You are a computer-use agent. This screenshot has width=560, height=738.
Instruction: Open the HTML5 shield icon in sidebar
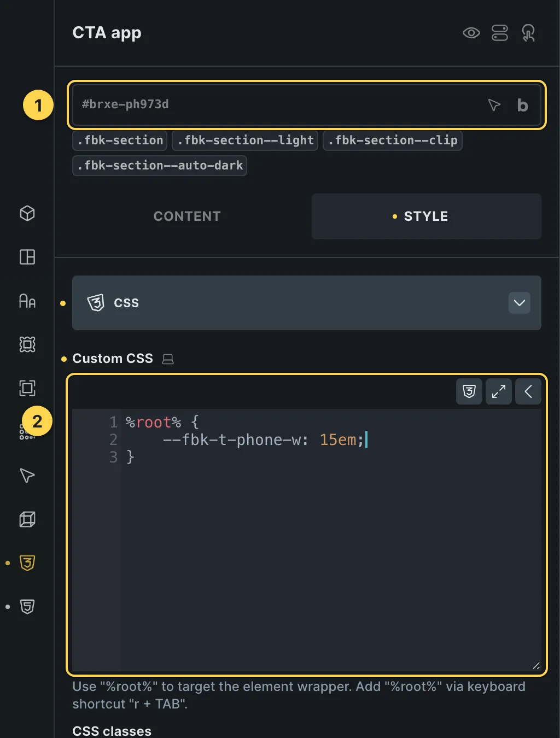point(27,607)
